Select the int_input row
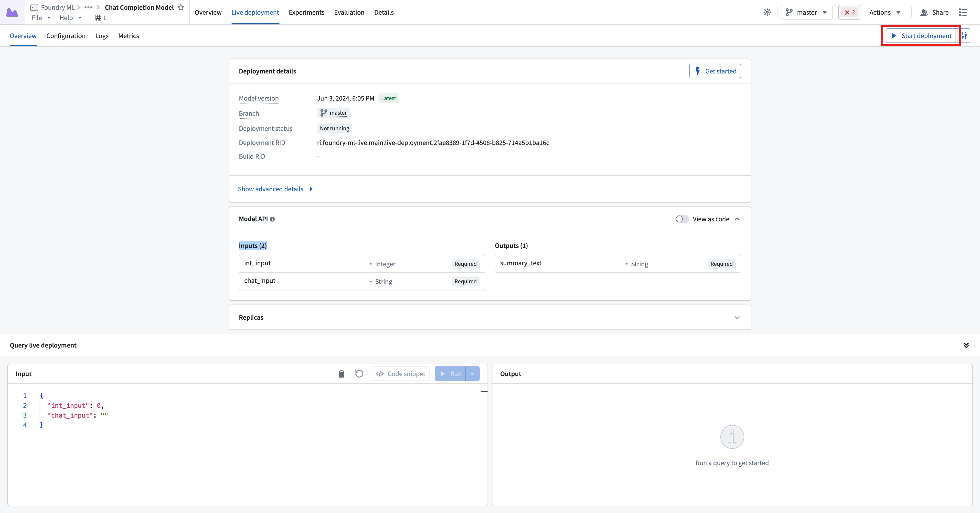The width and height of the screenshot is (980, 513). pos(362,264)
